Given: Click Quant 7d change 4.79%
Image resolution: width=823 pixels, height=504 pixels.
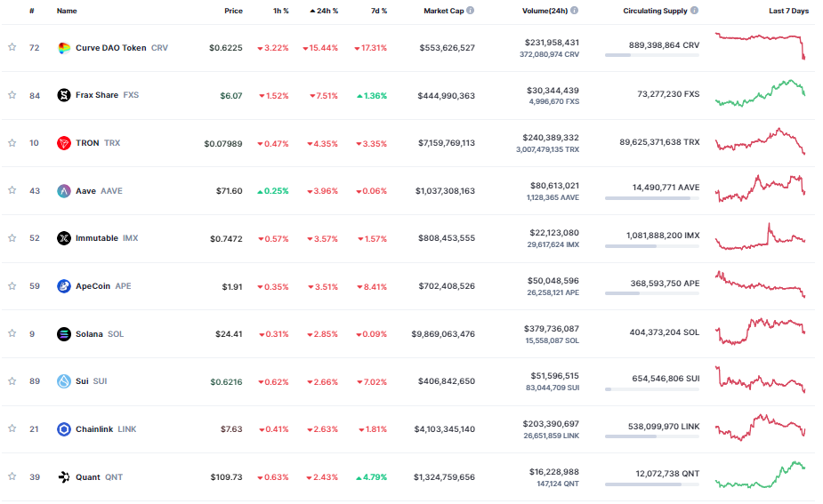Looking at the screenshot, I should pos(372,477).
